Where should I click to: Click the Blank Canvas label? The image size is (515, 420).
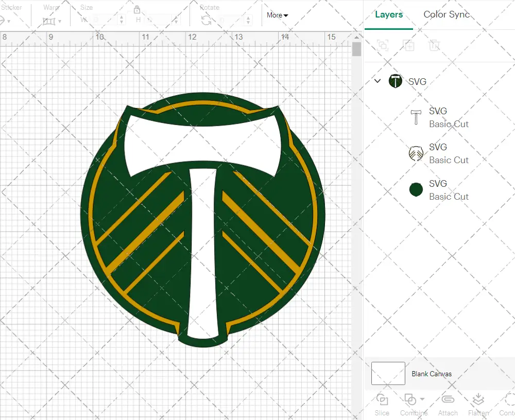(432, 374)
